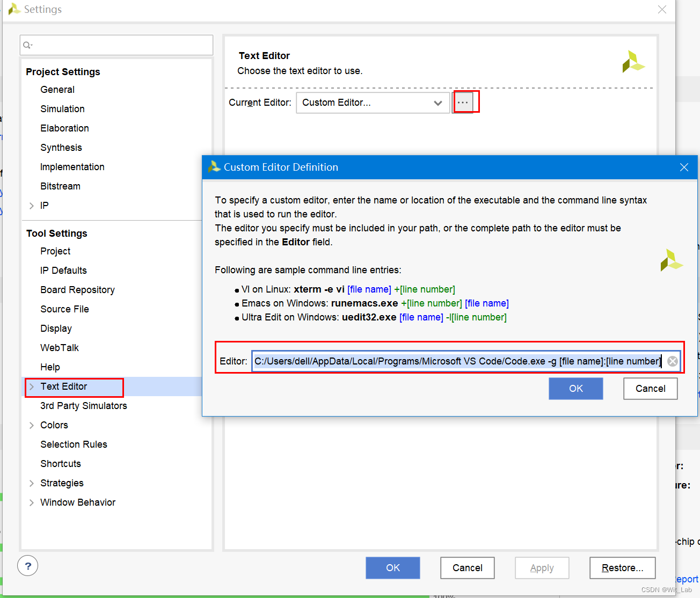The image size is (700, 598).
Task: Select Help in Tool Settings
Action: pos(50,367)
